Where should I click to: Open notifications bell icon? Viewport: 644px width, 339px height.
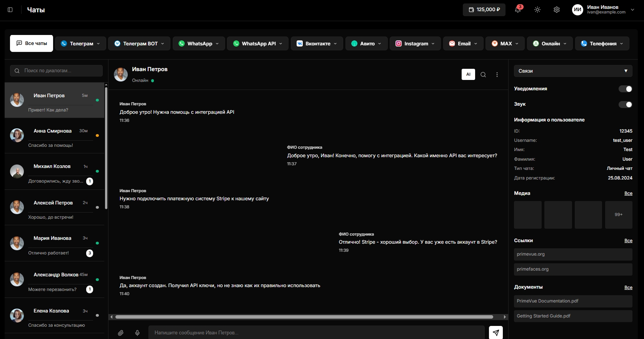pos(518,10)
